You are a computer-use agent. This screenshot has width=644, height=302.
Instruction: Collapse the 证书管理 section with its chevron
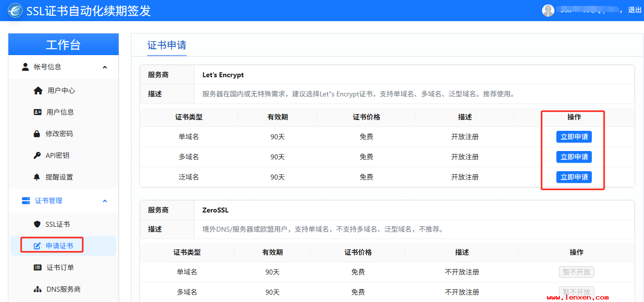tap(105, 201)
